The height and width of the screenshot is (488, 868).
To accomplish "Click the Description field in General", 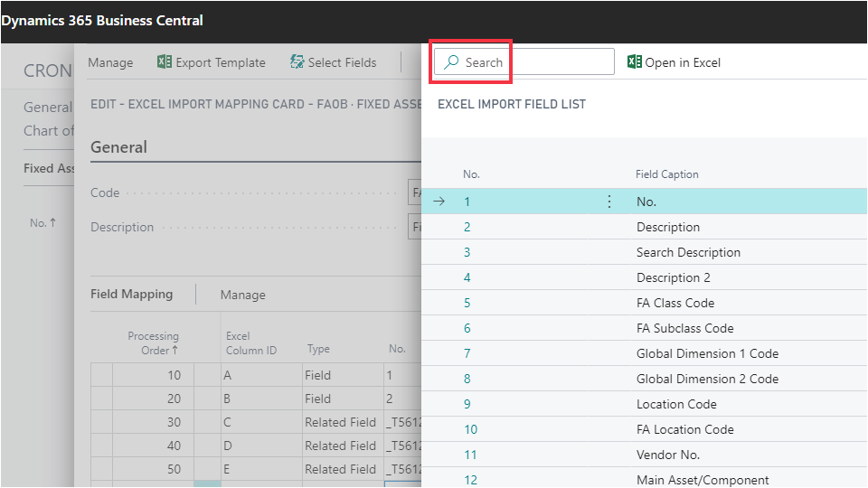I will point(414,227).
